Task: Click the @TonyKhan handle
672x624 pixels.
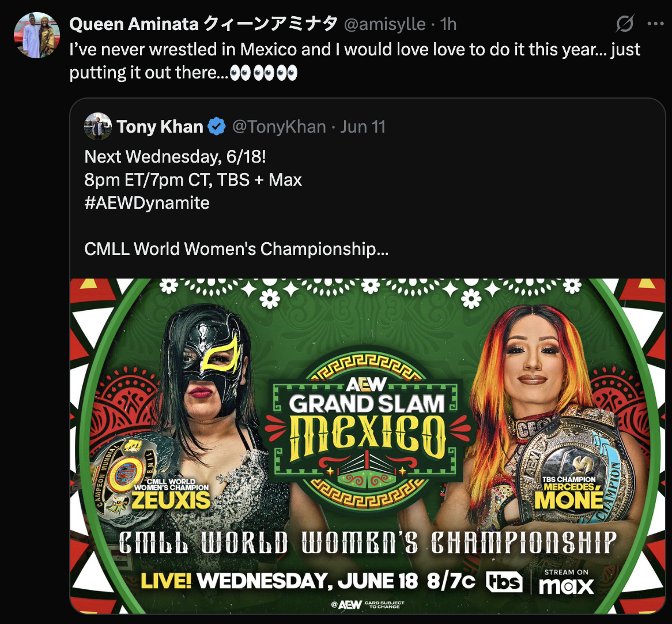Action: [279, 127]
